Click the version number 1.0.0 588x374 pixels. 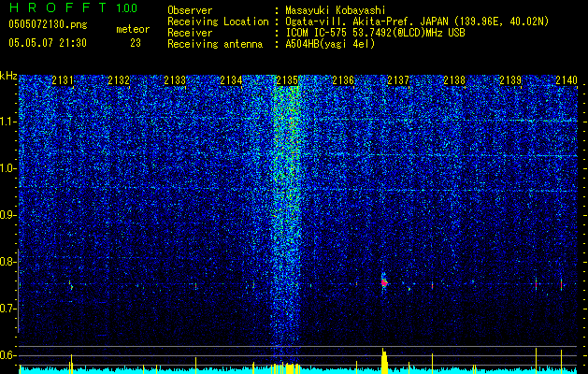coord(127,7)
